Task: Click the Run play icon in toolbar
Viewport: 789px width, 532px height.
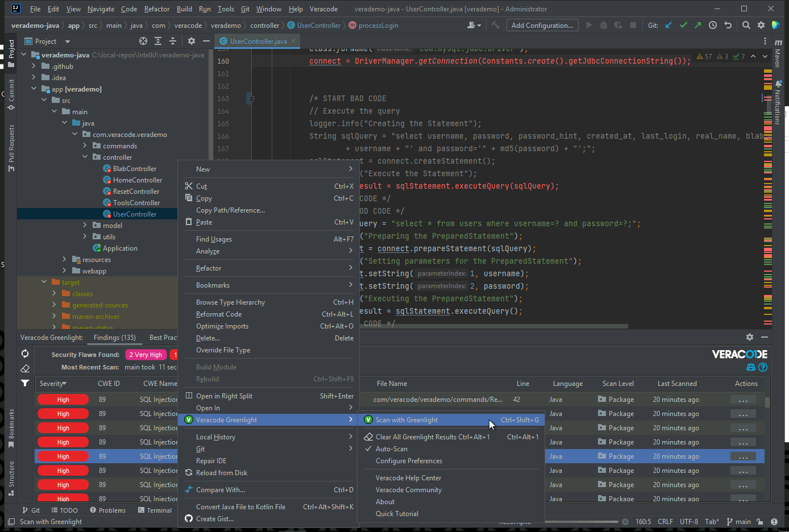Action: [x=589, y=25]
